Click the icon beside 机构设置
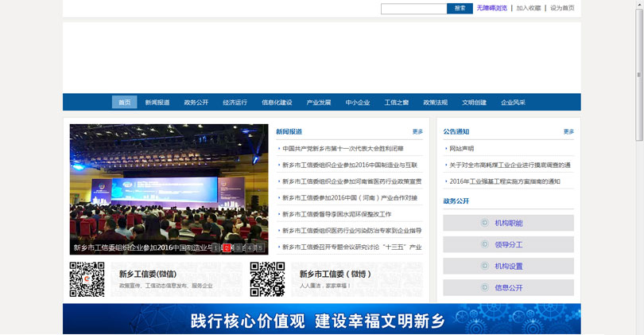Image resolution: width=644 pixels, height=335 pixels. [x=485, y=266]
